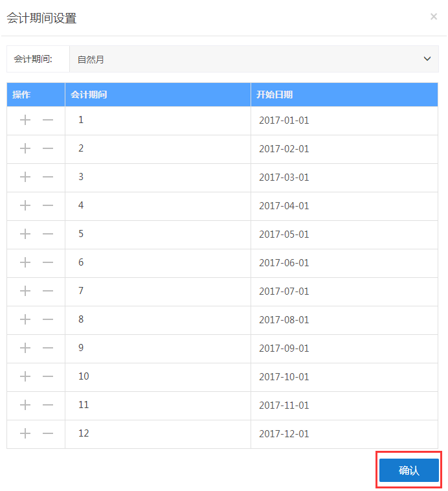Open the 会计期间 dropdown showing 自然月

pyautogui.click(x=254, y=59)
